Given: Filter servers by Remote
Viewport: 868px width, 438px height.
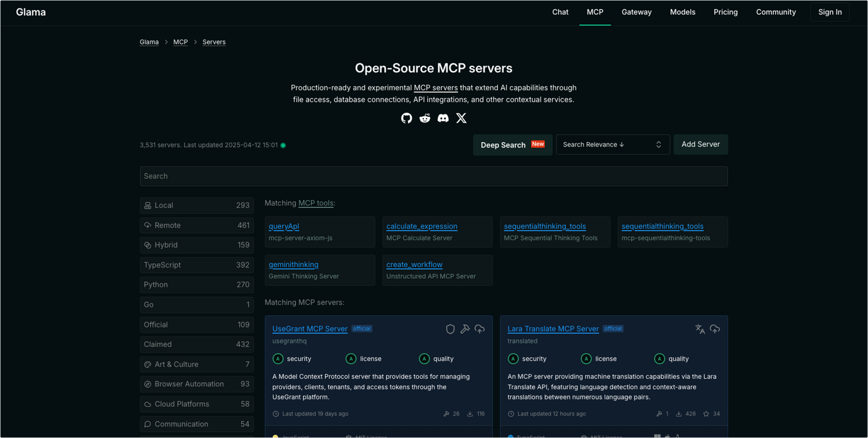Looking at the screenshot, I should tap(197, 225).
